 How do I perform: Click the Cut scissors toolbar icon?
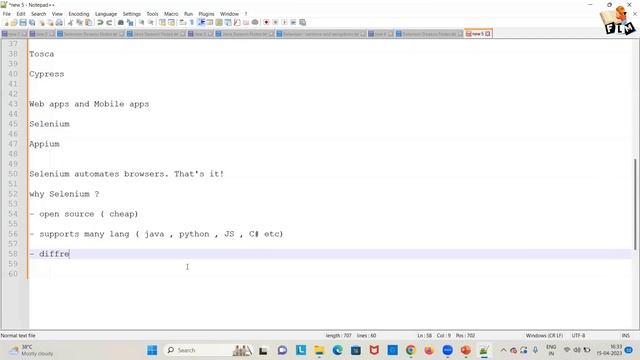pyautogui.click(x=70, y=22)
